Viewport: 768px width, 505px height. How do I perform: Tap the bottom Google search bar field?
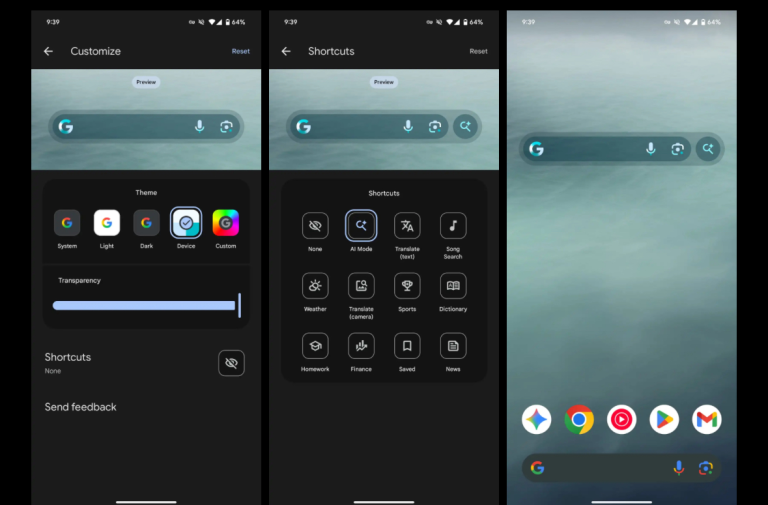622,468
